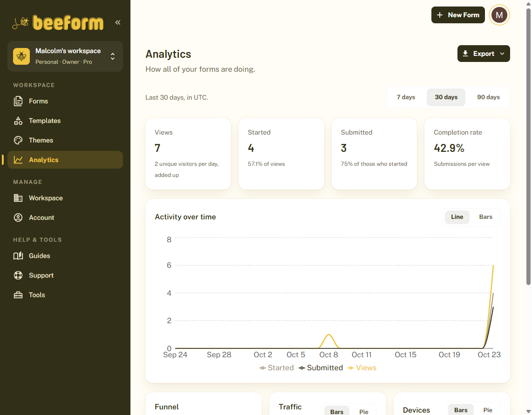532x415 pixels.
Task: Click the Submitted stat card
Action: click(x=374, y=154)
